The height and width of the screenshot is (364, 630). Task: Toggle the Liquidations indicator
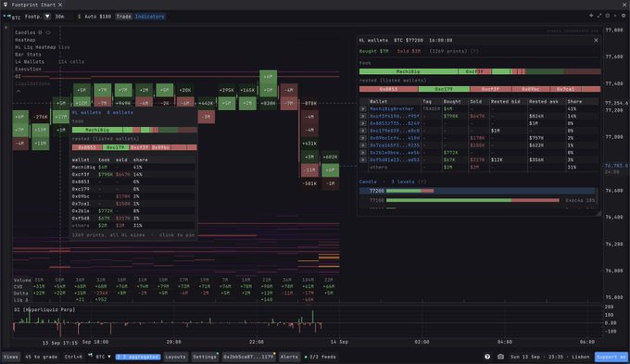coord(32,83)
